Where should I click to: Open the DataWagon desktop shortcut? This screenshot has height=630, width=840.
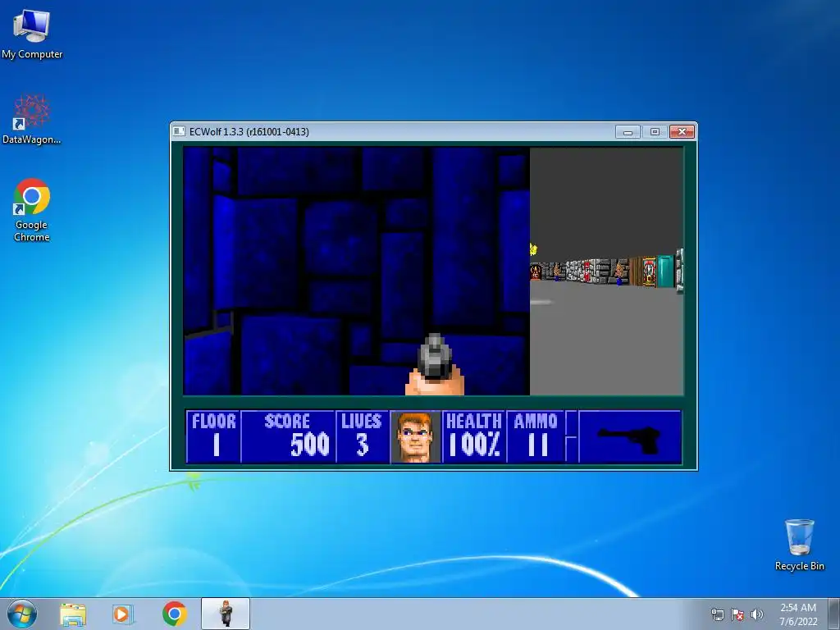(32, 120)
